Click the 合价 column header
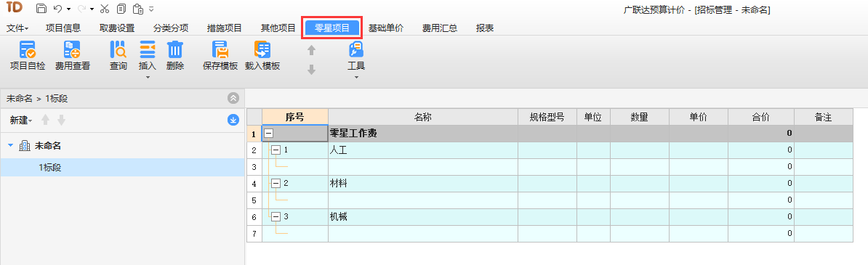Viewport: 868px width, 265px height. 760,117
